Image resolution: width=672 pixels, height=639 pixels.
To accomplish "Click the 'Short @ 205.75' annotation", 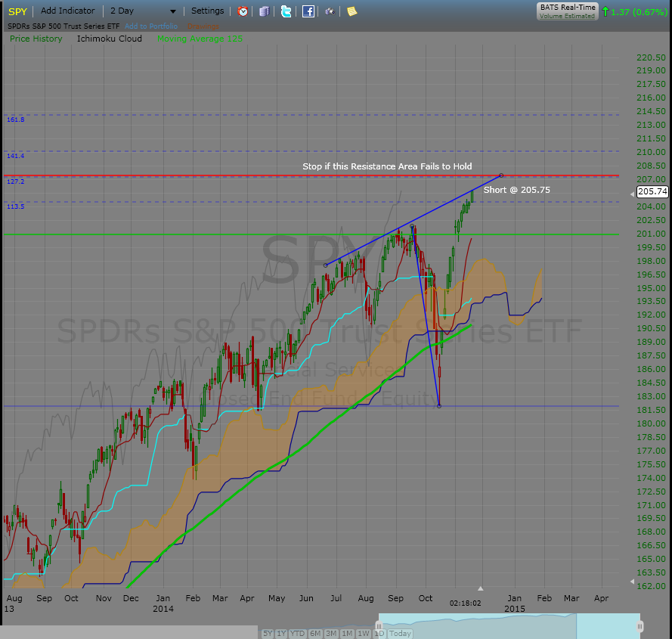I will pyautogui.click(x=517, y=190).
